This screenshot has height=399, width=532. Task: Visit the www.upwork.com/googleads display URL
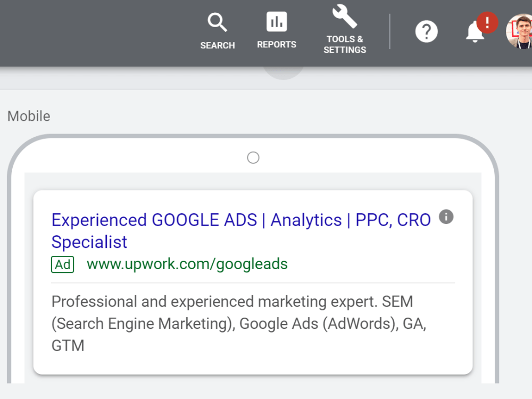187,264
